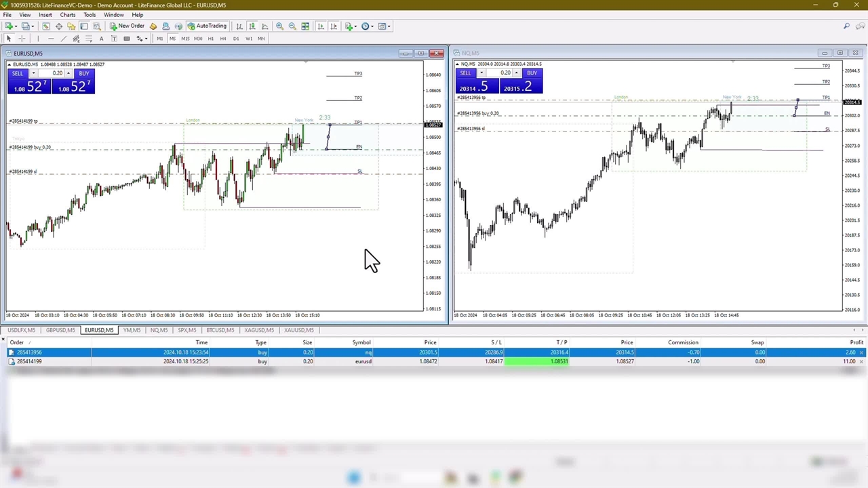Switch chart to candlestick mode
The height and width of the screenshot is (488, 868).
click(252, 26)
